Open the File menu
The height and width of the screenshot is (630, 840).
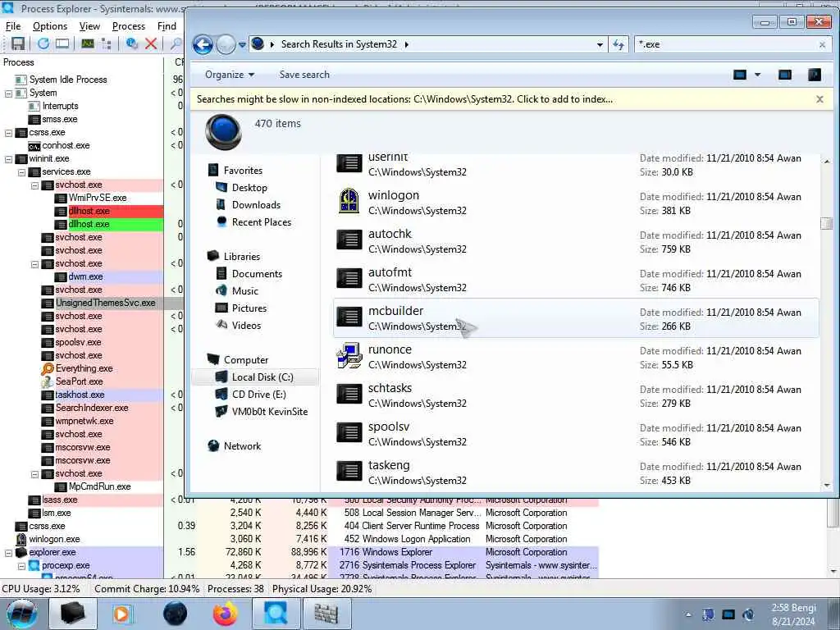coord(13,25)
